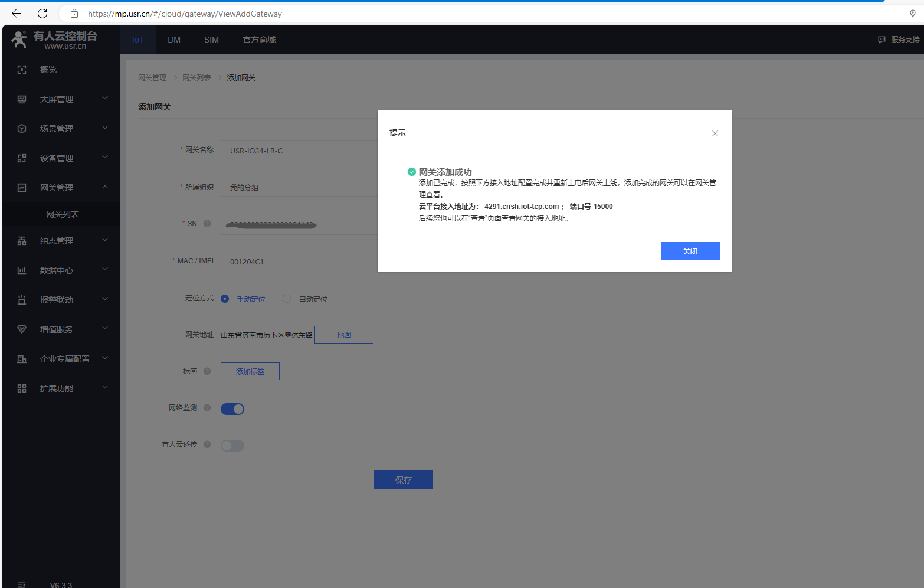This screenshot has width=924, height=588.
Task: Click the 添加标签 button
Action: coord(250,371)
